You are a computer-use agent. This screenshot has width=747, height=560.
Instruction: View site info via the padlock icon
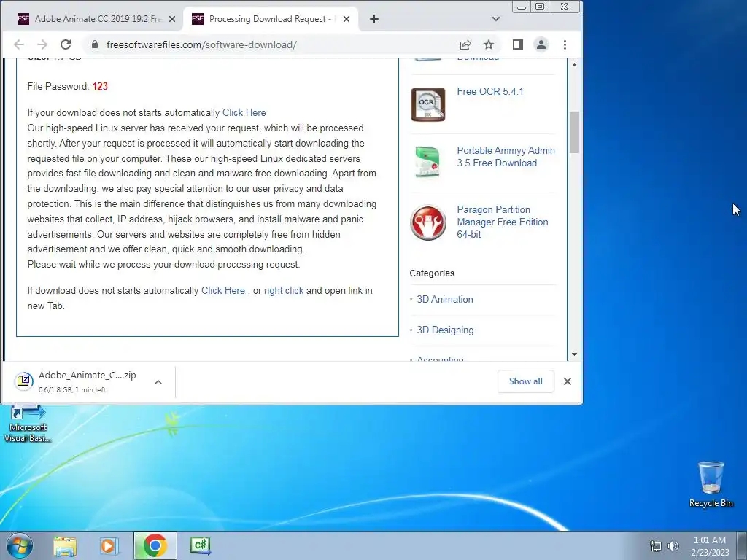95,44
